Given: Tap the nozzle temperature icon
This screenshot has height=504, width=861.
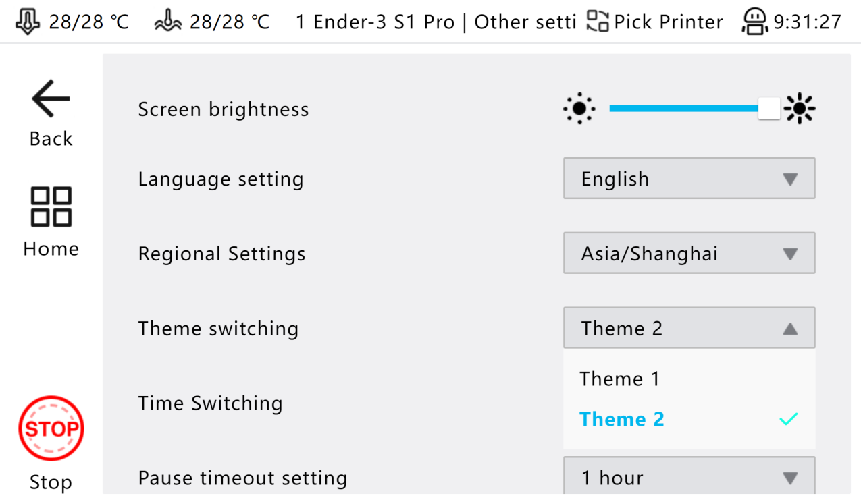Looking at the screenshot, I should click(28, 22).
